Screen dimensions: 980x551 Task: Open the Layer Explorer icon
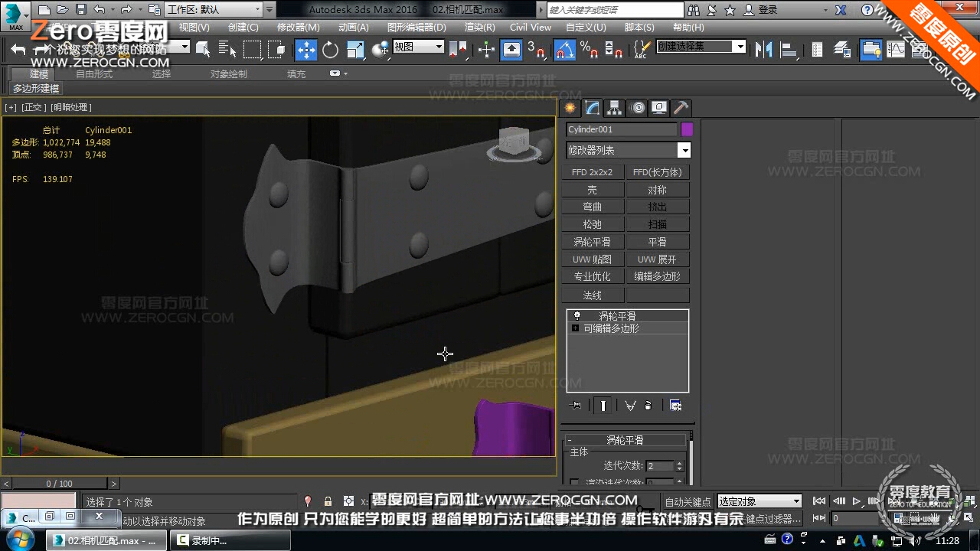(x=842, y=50)
